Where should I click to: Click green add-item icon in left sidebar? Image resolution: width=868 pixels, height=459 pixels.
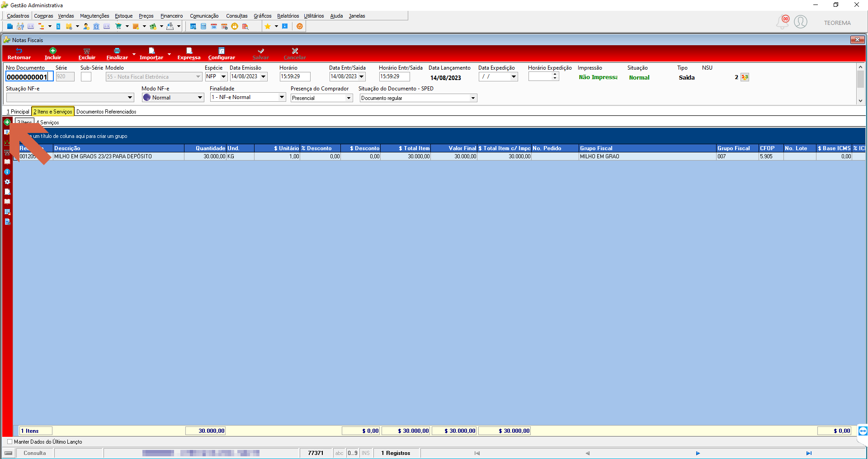(7, 122)
